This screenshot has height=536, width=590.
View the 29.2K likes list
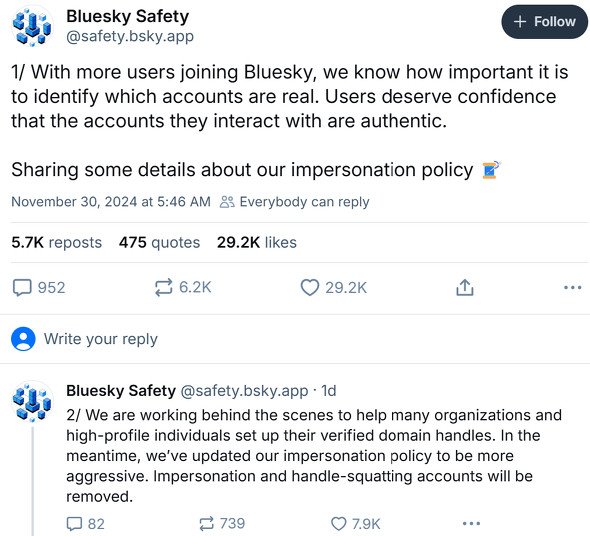point(257,242)
